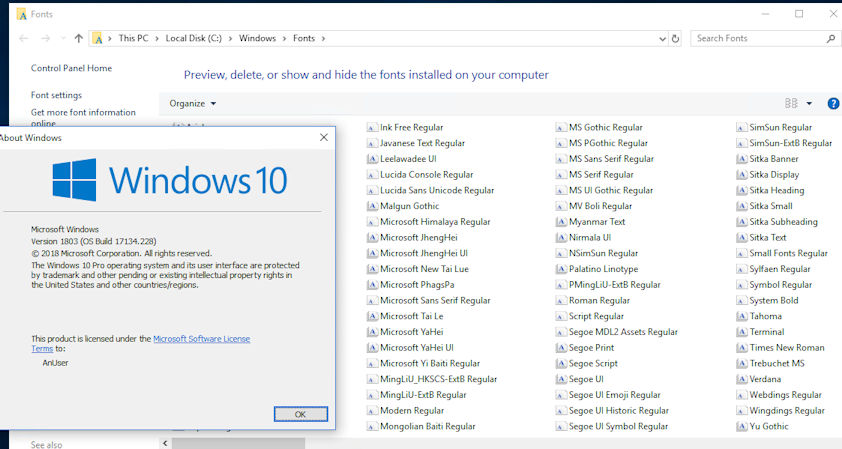
Task: Select Wingdings Regular font name
Action: 787,411
